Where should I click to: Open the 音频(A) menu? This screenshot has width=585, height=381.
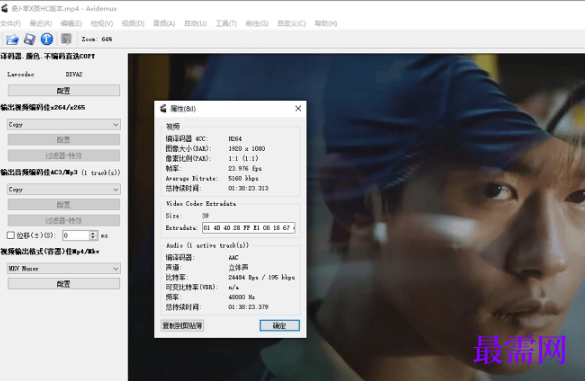point(164,24)
